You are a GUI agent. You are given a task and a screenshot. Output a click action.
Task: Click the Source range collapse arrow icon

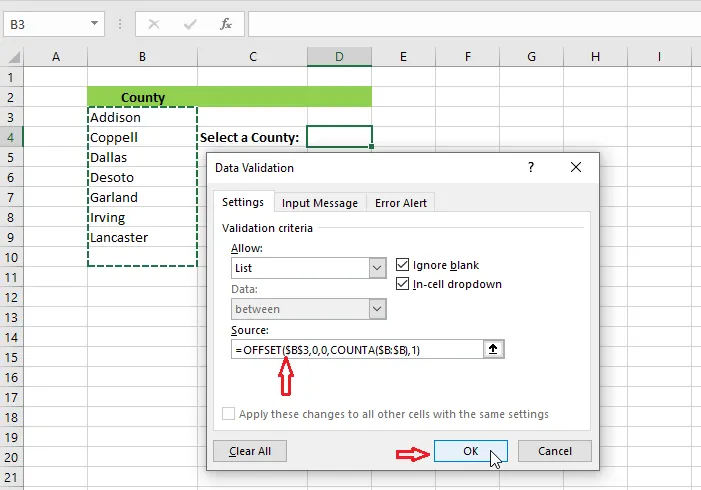493,349
